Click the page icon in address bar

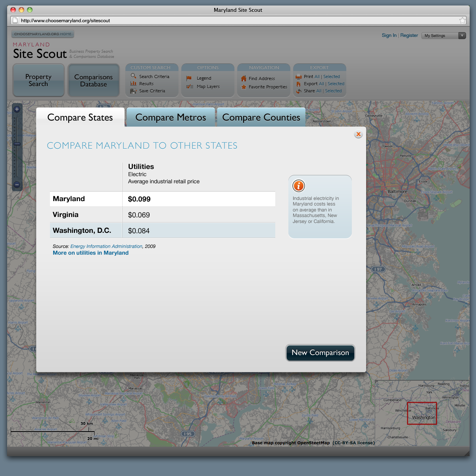pyautogui.click(x=15, y=20)
